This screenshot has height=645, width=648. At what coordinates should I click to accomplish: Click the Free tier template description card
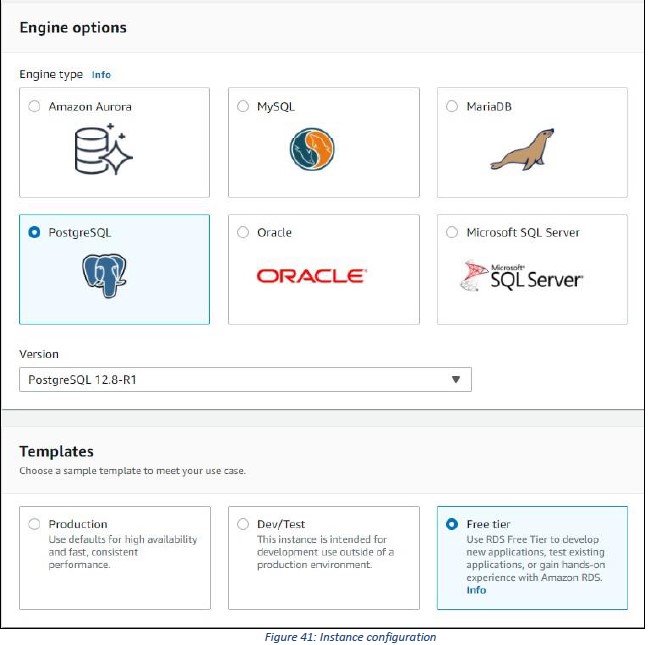pyautogui.click(x=532, y=558)
